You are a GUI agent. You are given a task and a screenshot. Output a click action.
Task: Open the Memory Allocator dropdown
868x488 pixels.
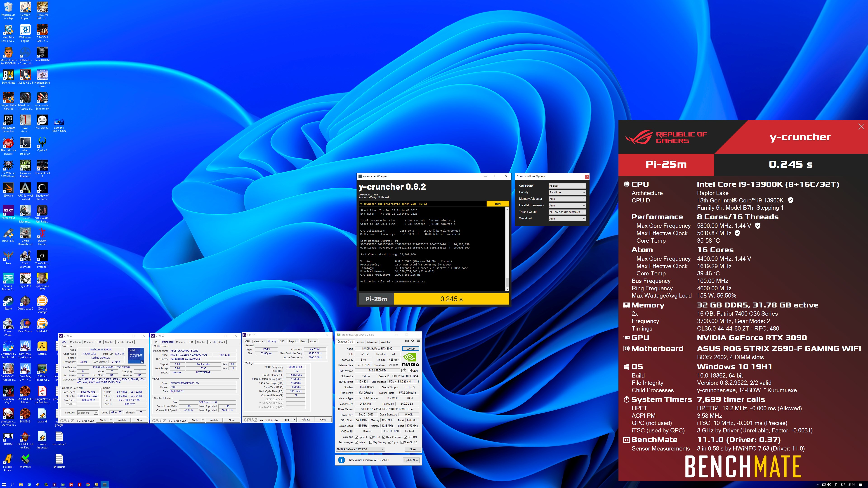[567, 199]
